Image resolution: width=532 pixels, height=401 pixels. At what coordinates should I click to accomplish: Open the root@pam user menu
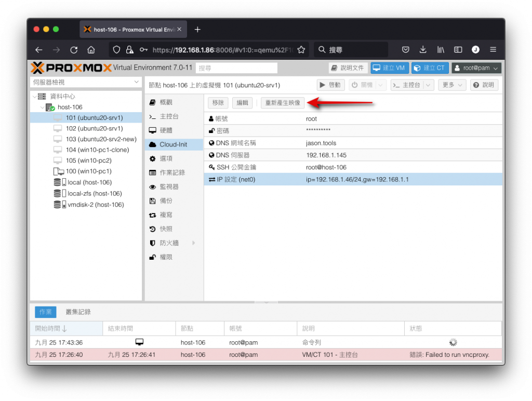point(476,68)
